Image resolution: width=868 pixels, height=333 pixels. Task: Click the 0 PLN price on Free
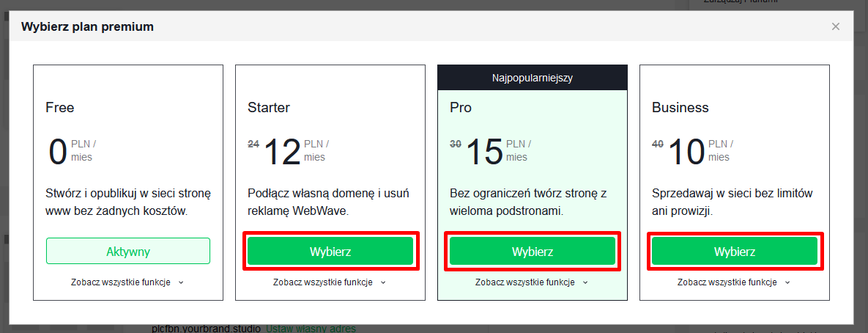58,151
